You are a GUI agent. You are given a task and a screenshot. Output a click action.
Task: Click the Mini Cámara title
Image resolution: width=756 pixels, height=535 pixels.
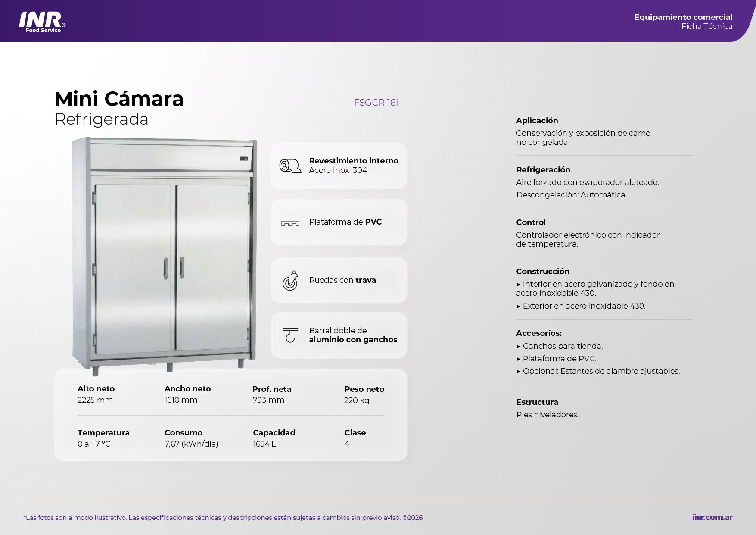tap(119, 99)
